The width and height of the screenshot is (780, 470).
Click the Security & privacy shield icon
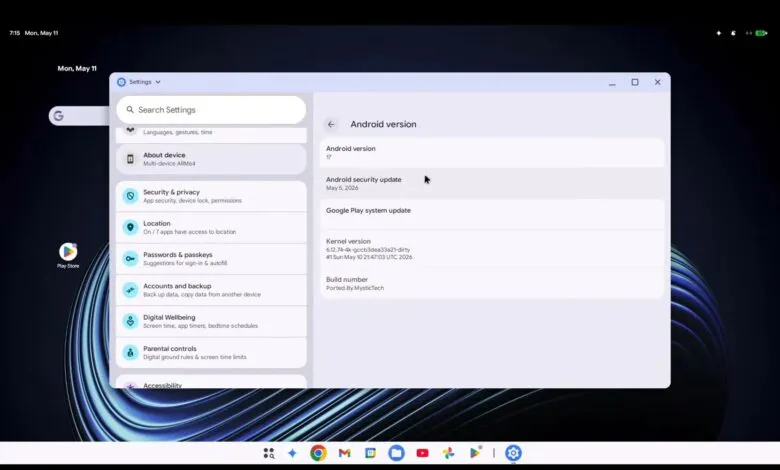tap(130, 196)
